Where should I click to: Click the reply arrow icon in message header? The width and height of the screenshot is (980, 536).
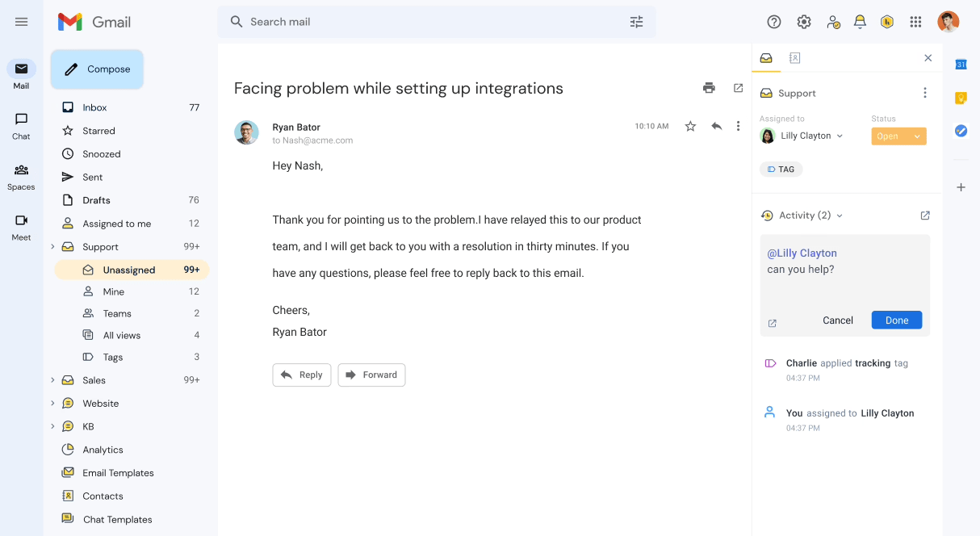click(x=716, y=126)
